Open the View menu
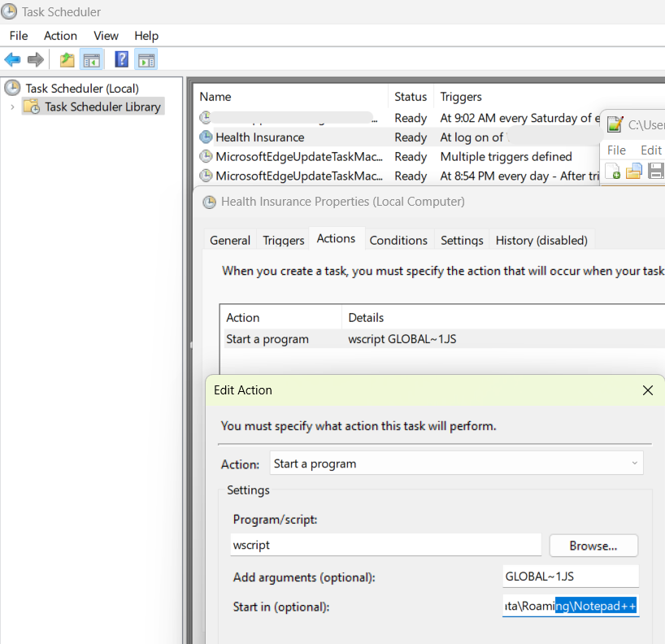The height and width of the screenshot is (644, 665). click(x=106, y=36)
